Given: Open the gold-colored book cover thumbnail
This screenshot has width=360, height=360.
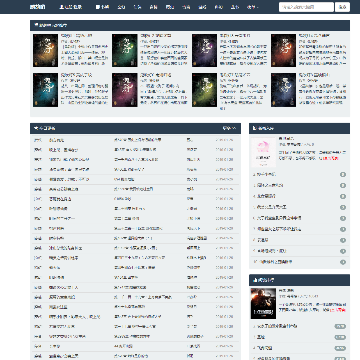Looking at the screenshot, I should pos(45,50).
